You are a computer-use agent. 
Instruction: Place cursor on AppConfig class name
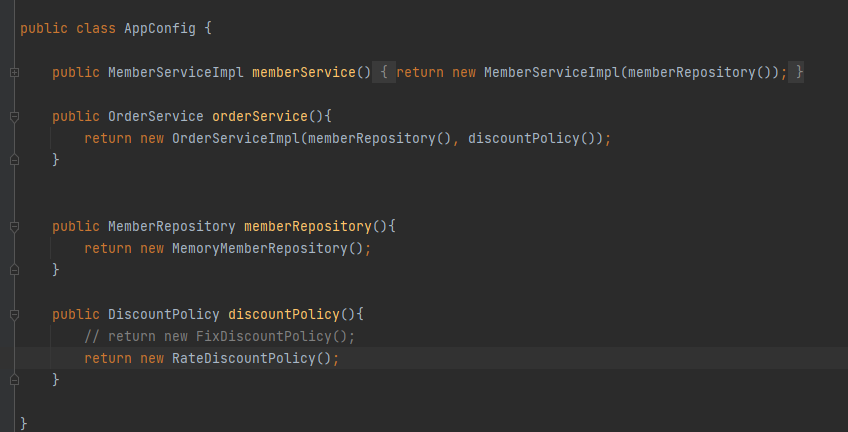click(160, 29)
